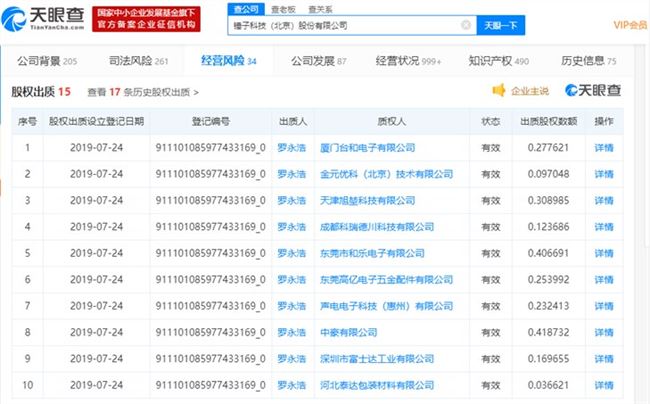Switch to the 查关系 search tab

[320, 9]
